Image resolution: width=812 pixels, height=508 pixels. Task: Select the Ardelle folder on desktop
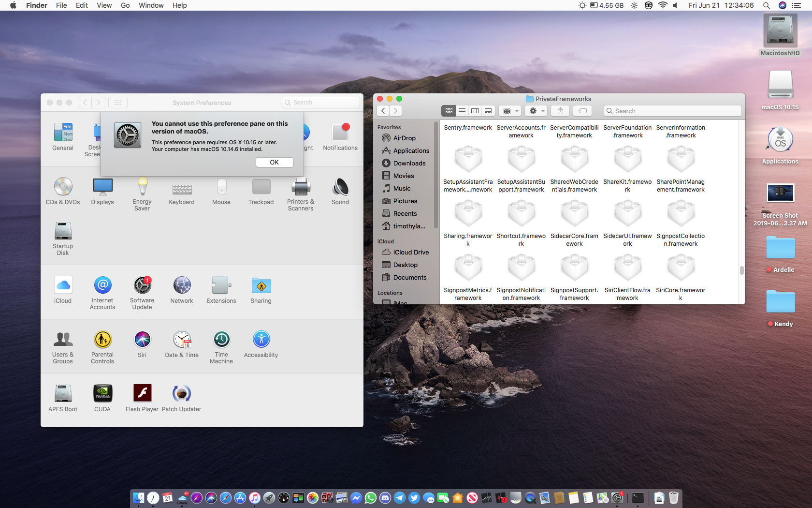click(780, 254)
